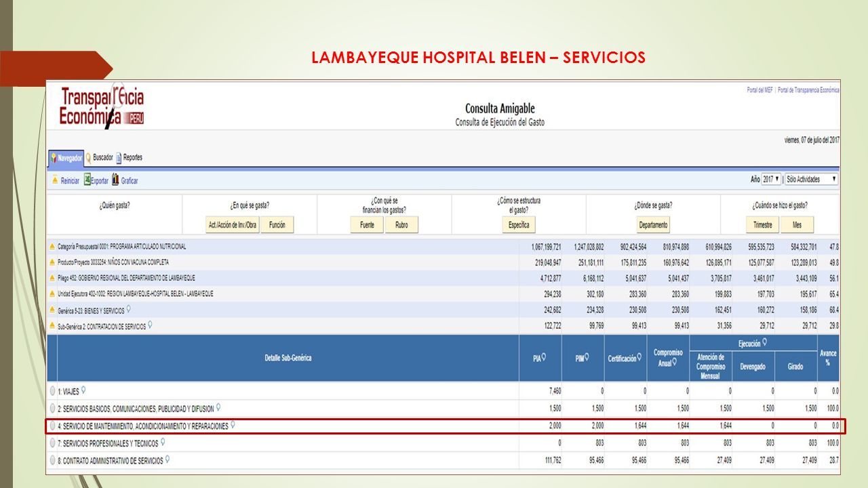Open Portal de Transparencia Económica link

point(808,90)
